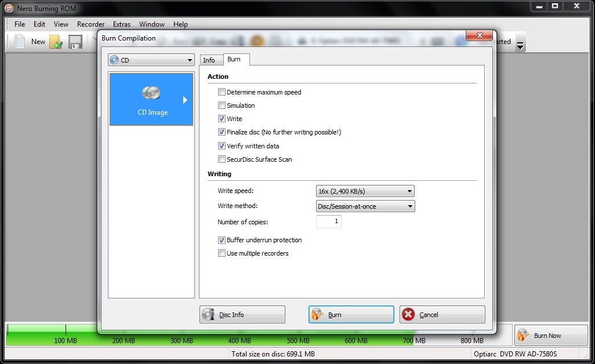595x364 pixels.
Task: Click the Nero Burning ROM title bar icon
Action: click(x=9, y=8)
